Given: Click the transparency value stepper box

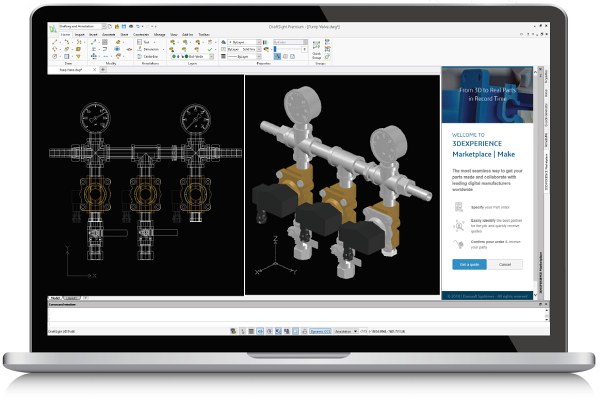Looking at the screenshot, I should 305,49.
